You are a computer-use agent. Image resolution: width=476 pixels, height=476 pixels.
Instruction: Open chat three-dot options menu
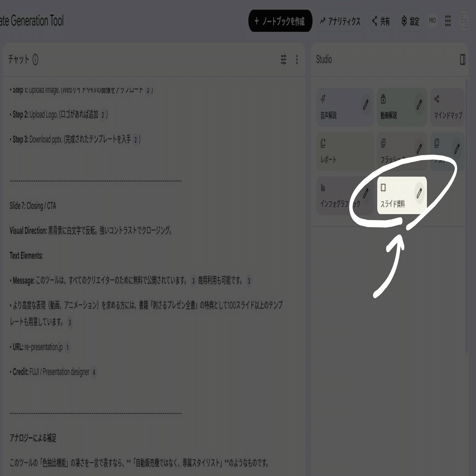[x=297, y=60]
